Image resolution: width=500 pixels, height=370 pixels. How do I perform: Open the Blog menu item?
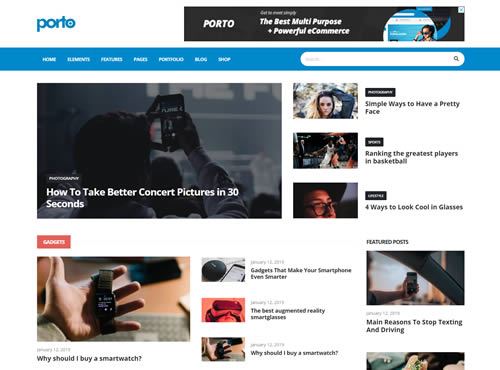[201, 59]
